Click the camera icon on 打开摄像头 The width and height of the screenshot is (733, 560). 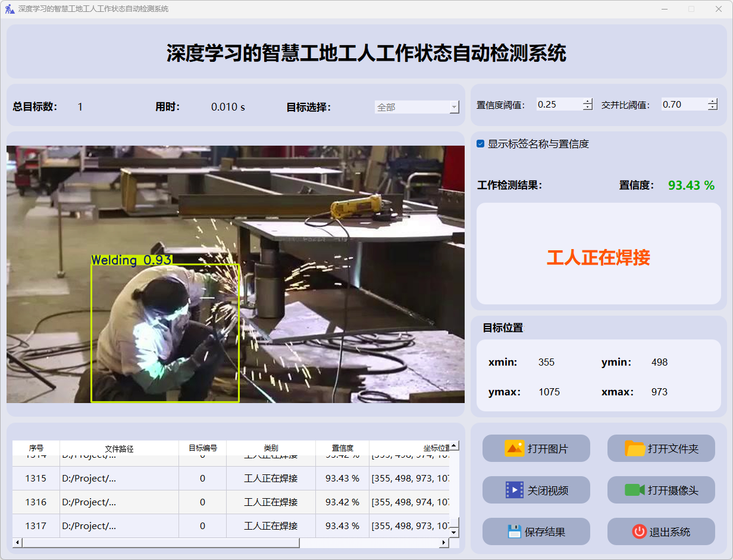pos(635,490)
